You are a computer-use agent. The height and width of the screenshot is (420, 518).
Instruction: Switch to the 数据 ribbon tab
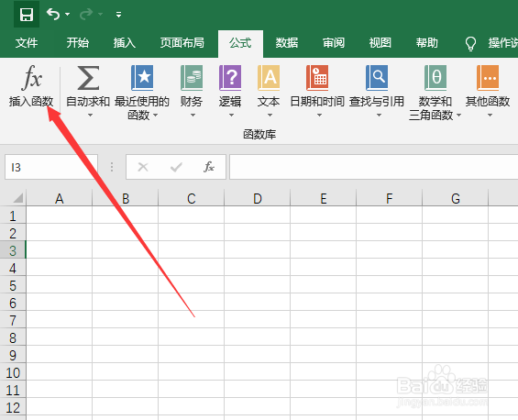[x=287, y=42]
